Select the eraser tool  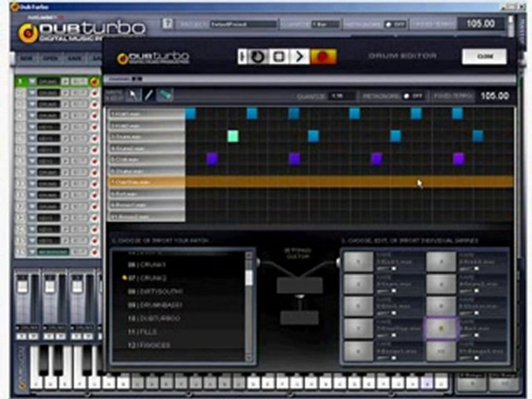point(165,95)
